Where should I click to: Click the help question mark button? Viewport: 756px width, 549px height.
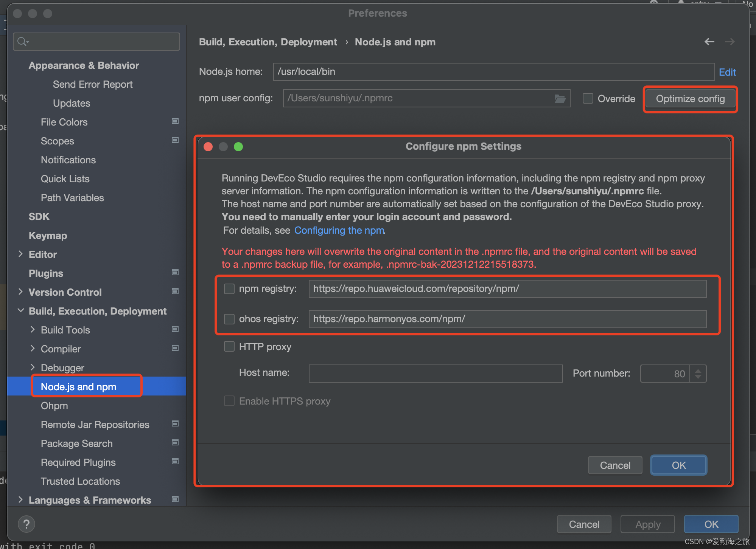click(x=26, y=524)
